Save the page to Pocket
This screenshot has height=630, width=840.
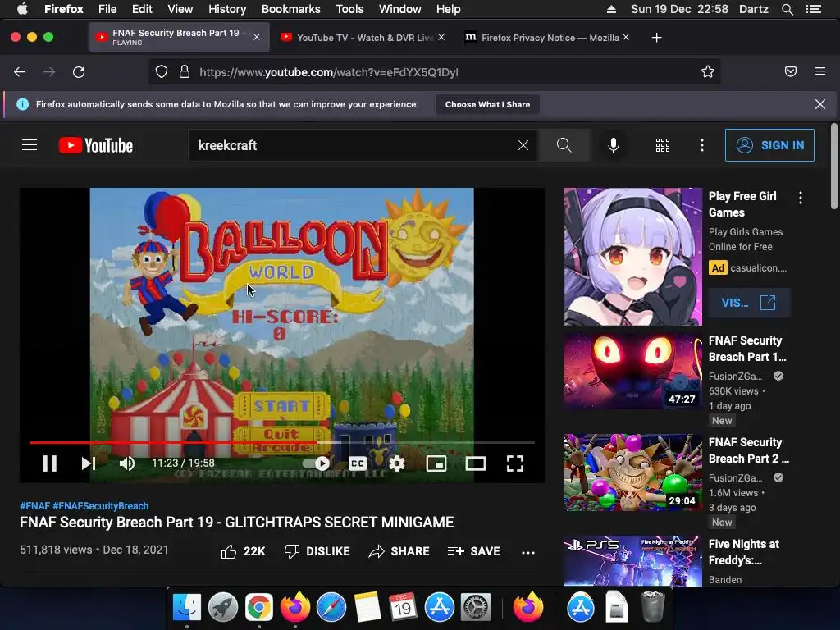click(791, 72)
